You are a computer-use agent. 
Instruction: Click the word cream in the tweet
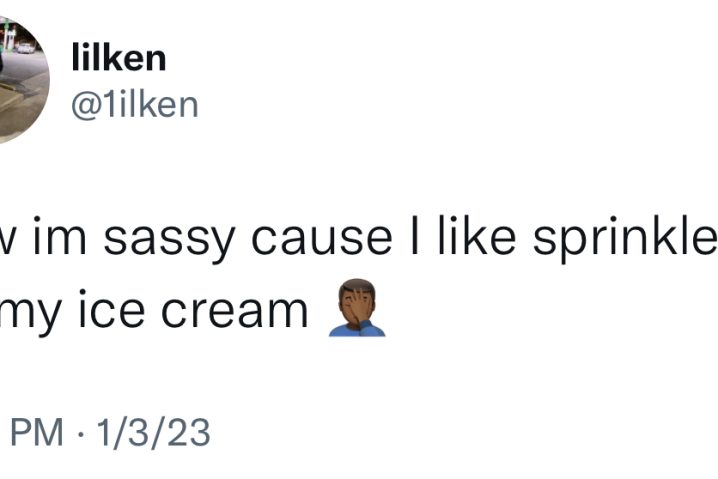(234, 311)
